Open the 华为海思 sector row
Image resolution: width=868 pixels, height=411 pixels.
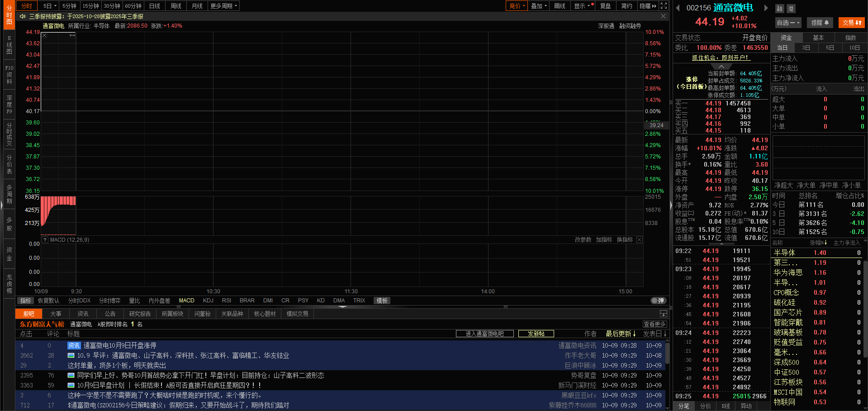(817, 272)
